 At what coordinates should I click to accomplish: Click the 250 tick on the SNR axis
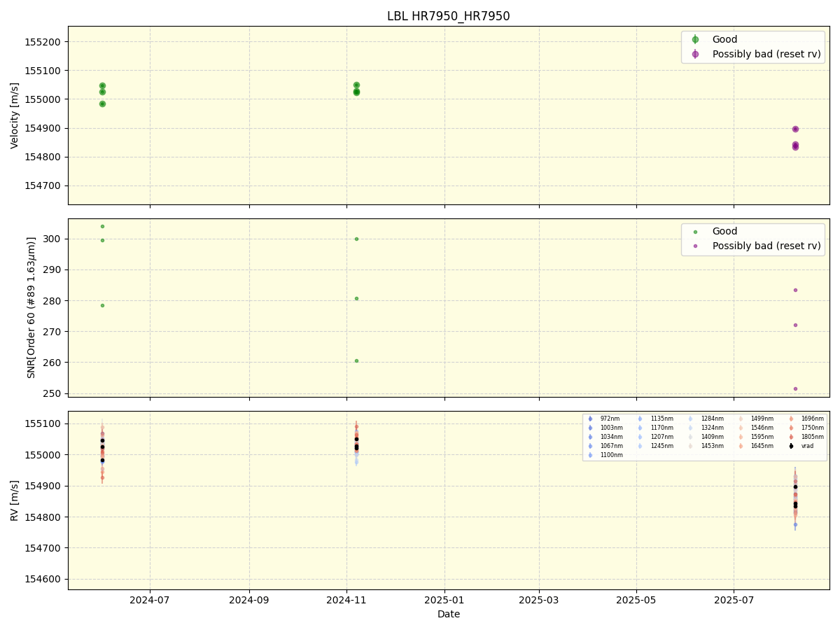tap(53, 393)
